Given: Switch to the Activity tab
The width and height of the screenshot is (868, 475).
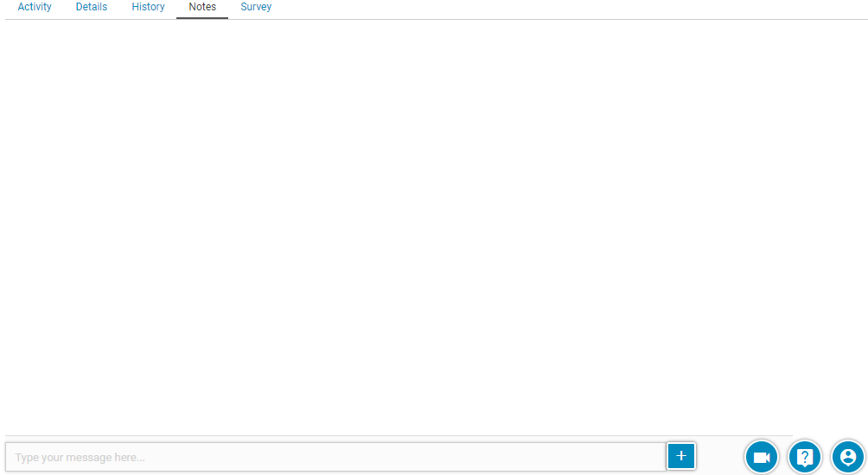Looking at the screenshot, I should pyautogui.click(x=35, y=7).
